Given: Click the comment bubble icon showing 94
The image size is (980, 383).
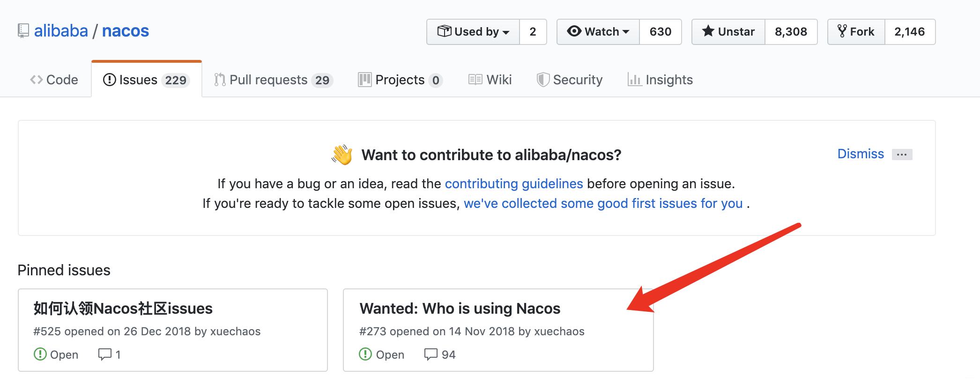Looking at the screenshot, I should 431,354.
